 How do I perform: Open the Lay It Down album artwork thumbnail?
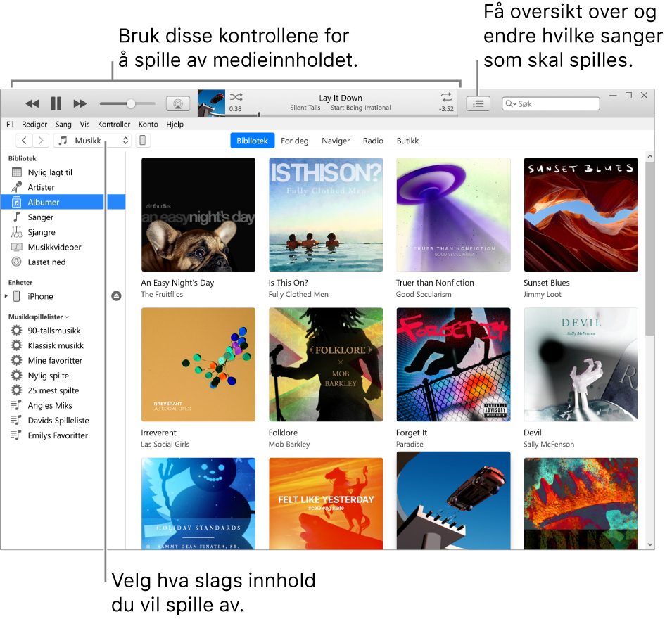point(211,103)
